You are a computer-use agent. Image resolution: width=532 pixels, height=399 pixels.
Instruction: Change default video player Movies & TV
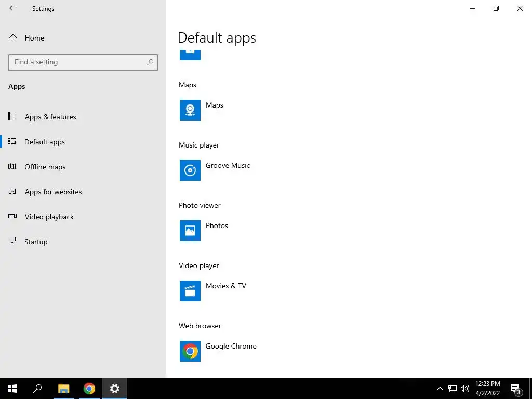pos(226,286)
